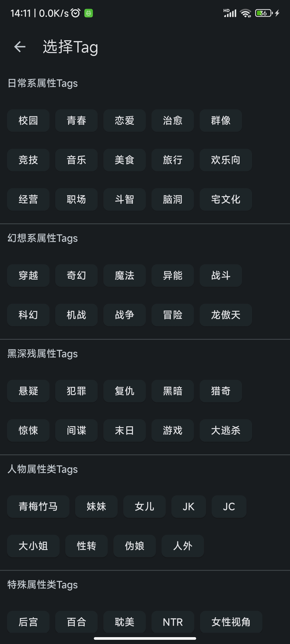
Task: Tap the back arrow icon
Action: point(20,47)
